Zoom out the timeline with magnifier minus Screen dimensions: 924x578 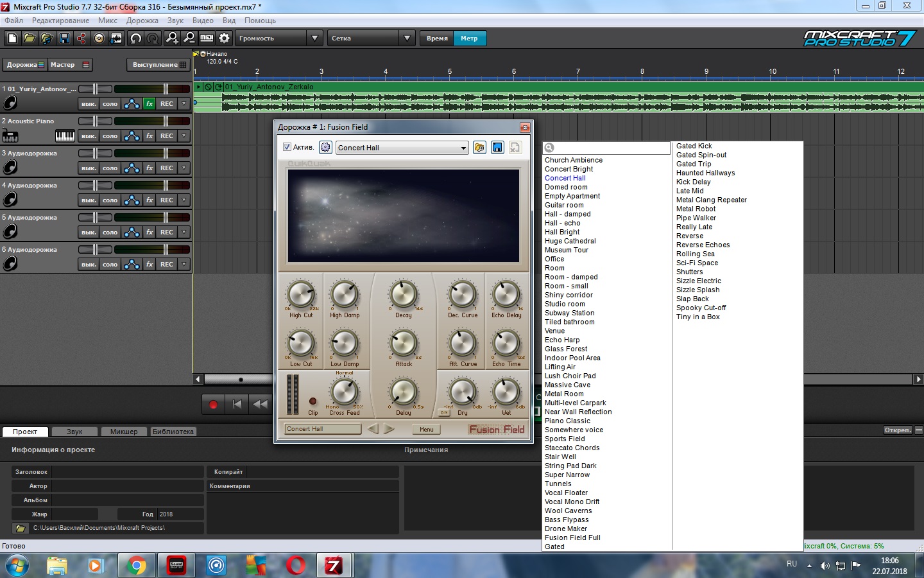tap(189, 39)
